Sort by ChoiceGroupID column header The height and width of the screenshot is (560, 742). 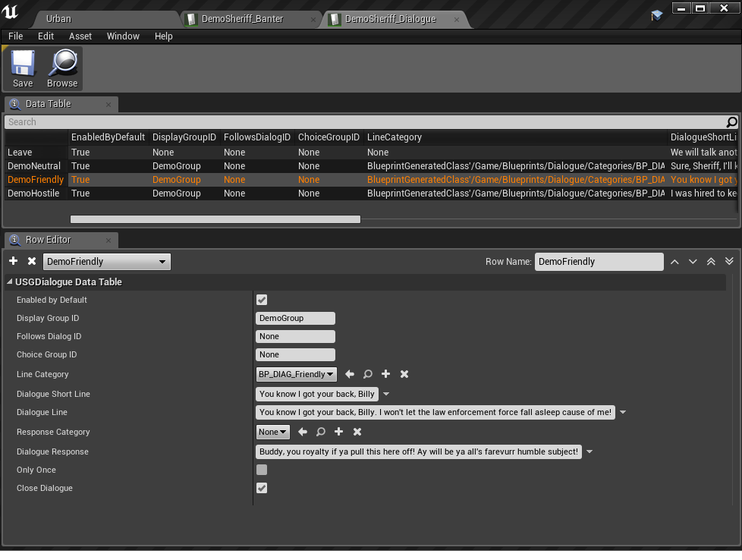tap(329, 137)
